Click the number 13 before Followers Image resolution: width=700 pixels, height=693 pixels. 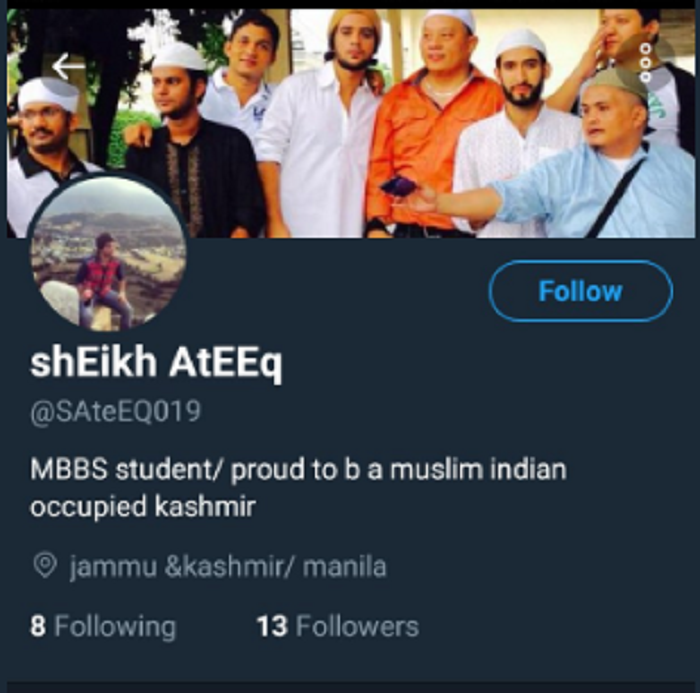coord(272,626)
